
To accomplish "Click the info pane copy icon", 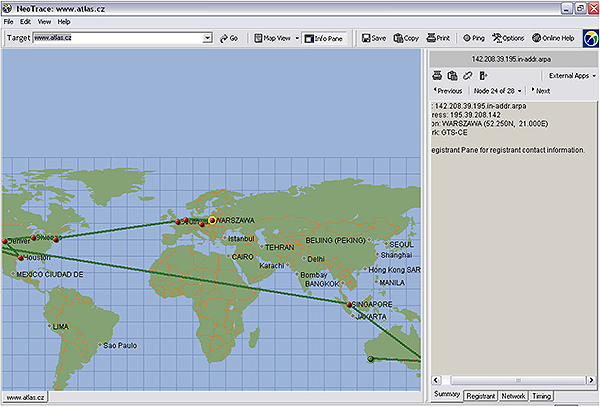I will [452, 76].
